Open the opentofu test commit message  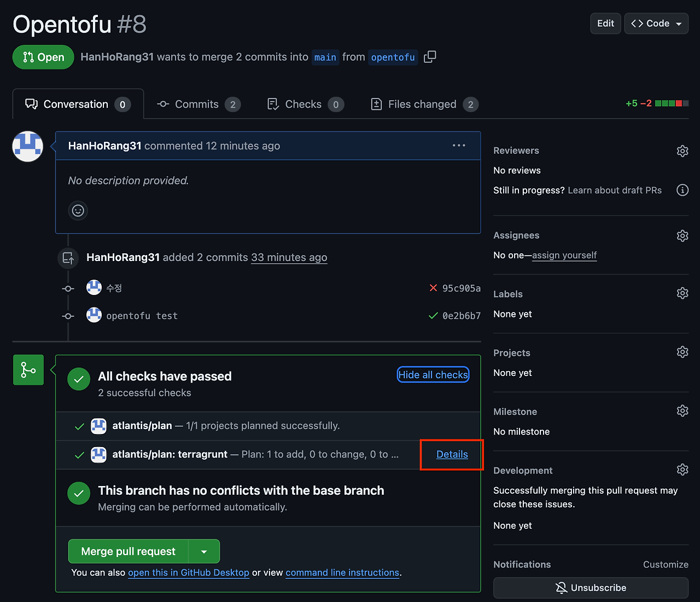142,316
